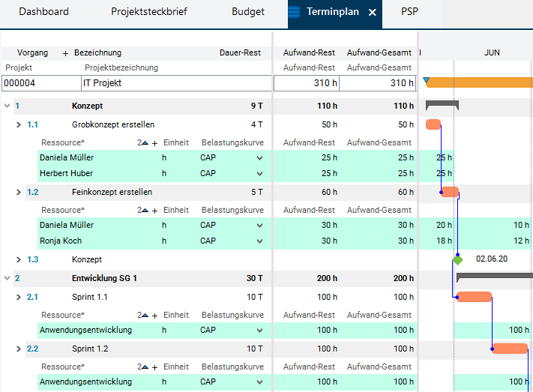
Task: Click the task number link 2.2
Action: pyautogui.click(x=32, y=349)
